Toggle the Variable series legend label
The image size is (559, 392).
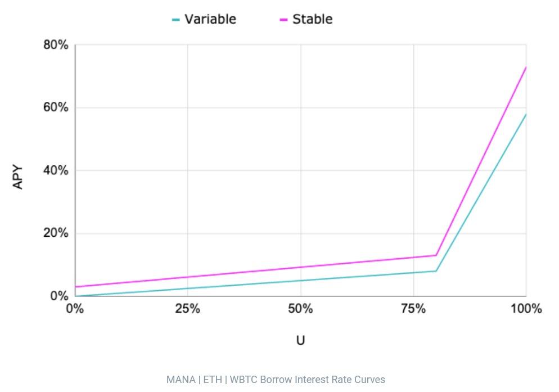210,19
